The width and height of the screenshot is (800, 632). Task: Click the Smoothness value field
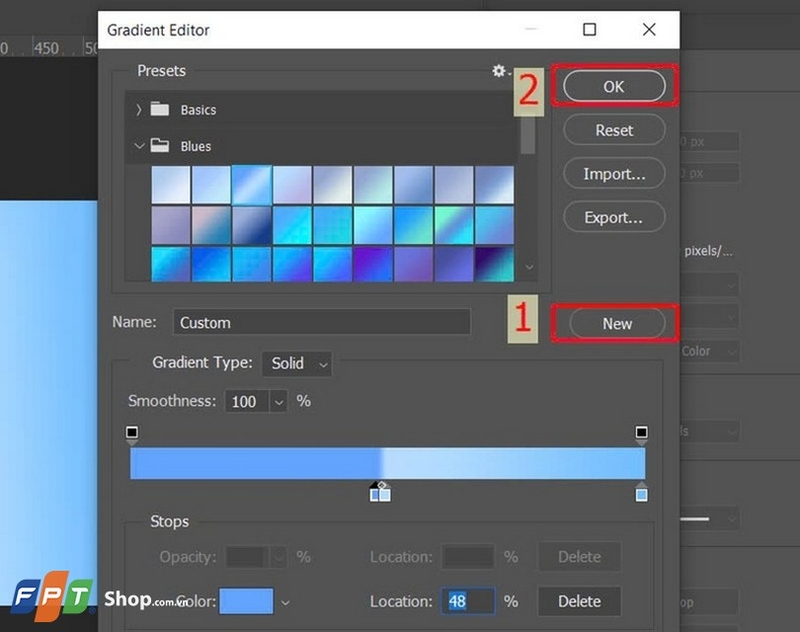pyautogui.click(x=247, y=401)
